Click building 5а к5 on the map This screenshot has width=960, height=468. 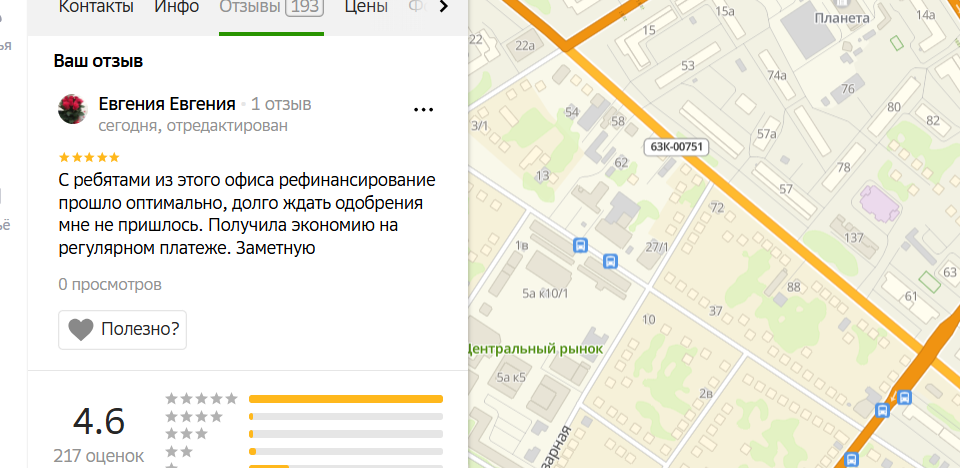(511, 377)
